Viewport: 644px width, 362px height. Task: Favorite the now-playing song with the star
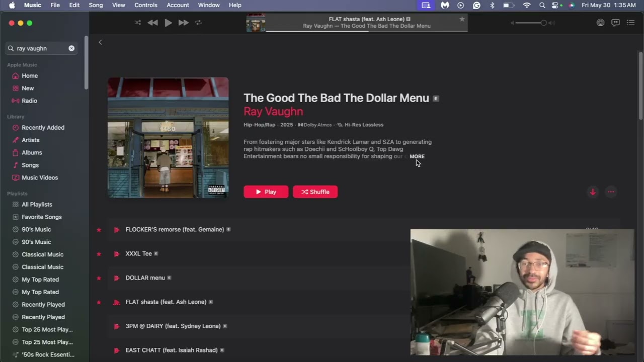click(462, 19)
